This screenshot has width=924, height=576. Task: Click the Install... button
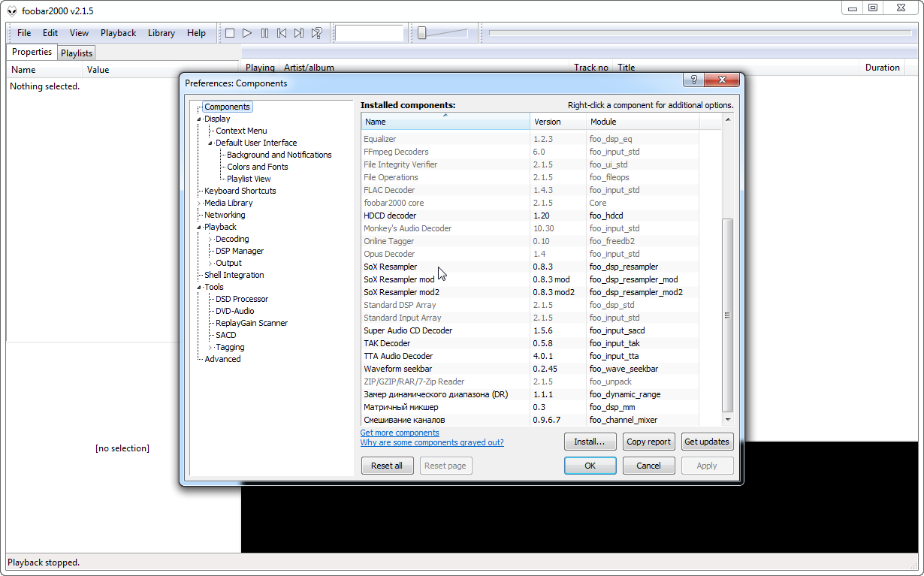click(x=590, y=442)
